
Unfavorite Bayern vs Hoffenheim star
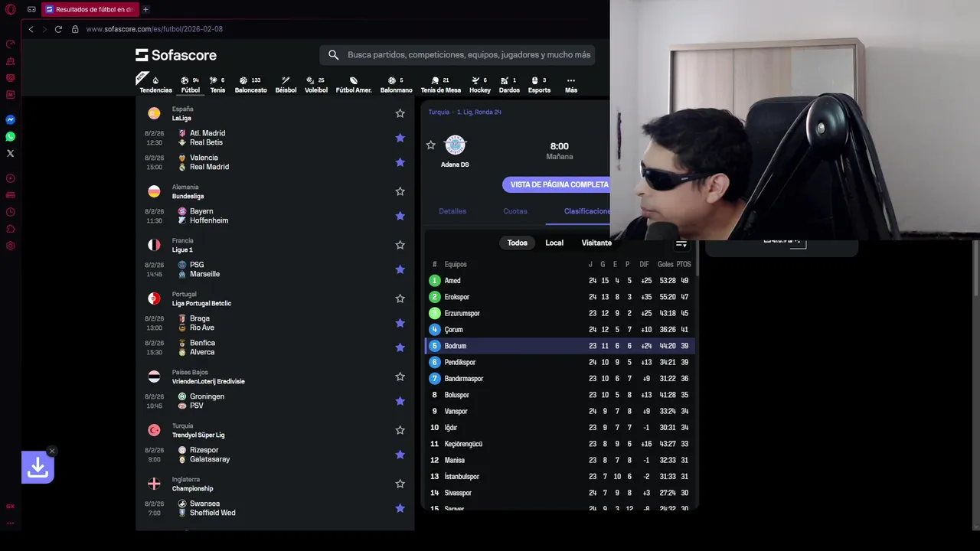pos(400,216)
